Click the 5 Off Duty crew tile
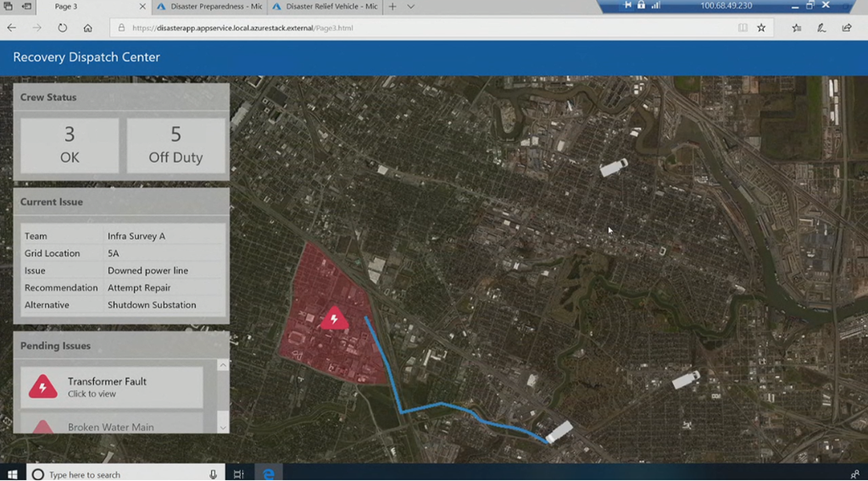The height and width of the screenshot is (481, 868). 175,146
